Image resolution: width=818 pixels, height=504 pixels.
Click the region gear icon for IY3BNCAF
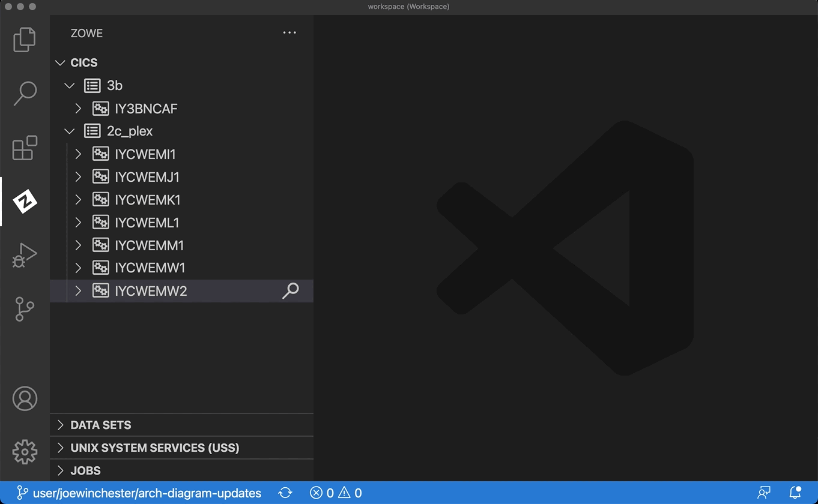pos(100,109)
